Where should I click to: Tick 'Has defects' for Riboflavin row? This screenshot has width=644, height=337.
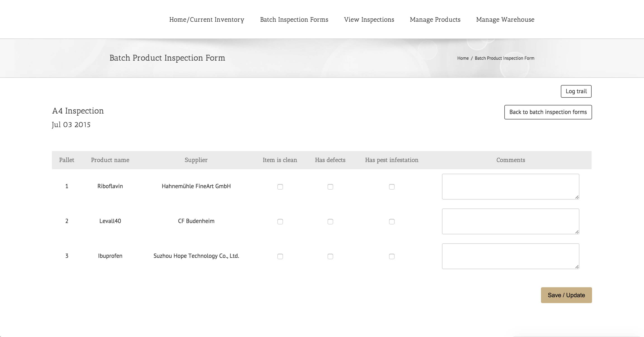coord(330,187)
